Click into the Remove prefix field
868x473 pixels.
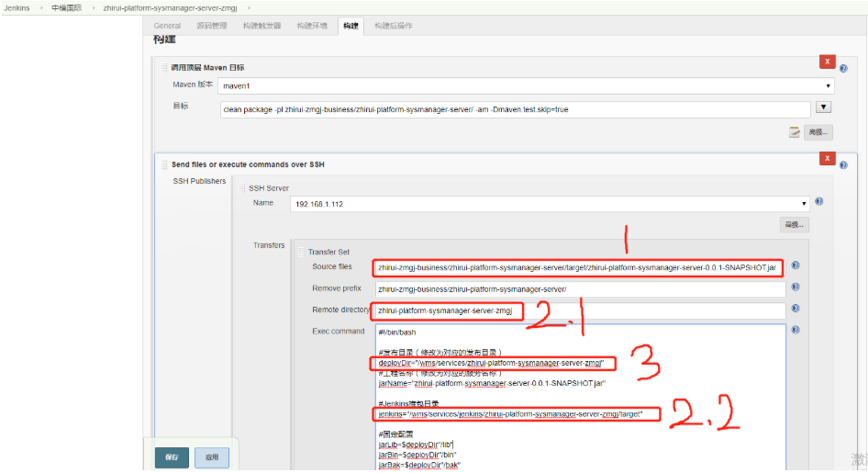(580, 289)
